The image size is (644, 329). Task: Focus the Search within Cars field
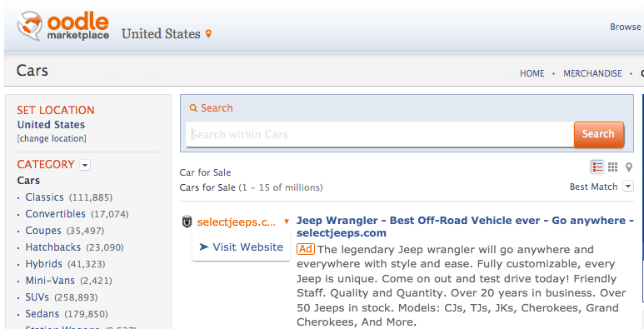[x=380, y=134]
